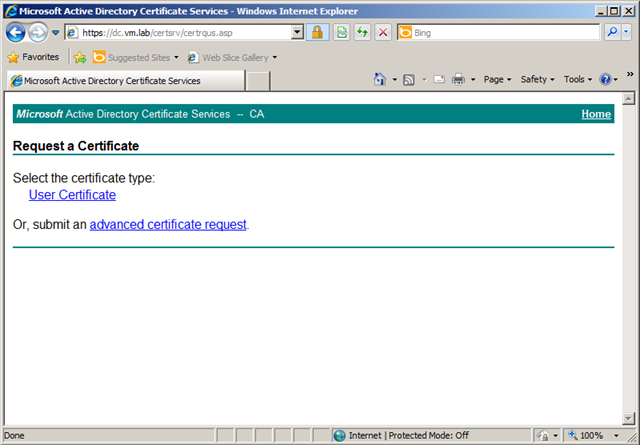Expand the zoom level dropdown arrow
640x445 pixels.
coord(616,436)
